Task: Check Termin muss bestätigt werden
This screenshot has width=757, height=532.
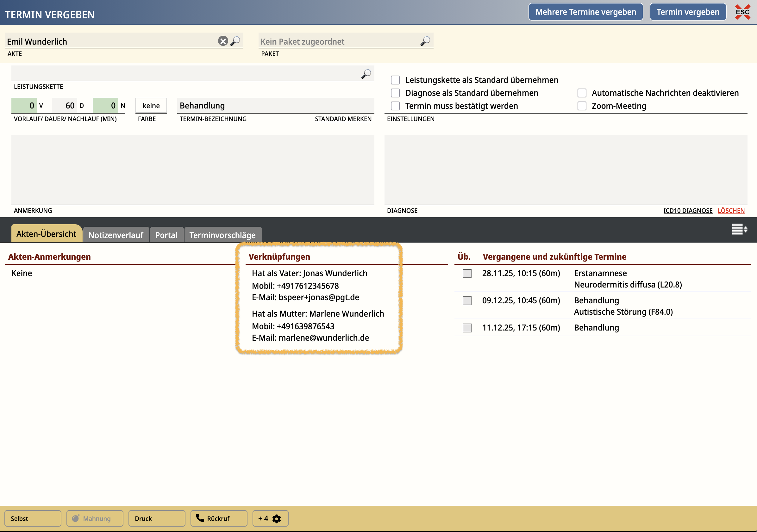Action: click(x=395, y=106)
